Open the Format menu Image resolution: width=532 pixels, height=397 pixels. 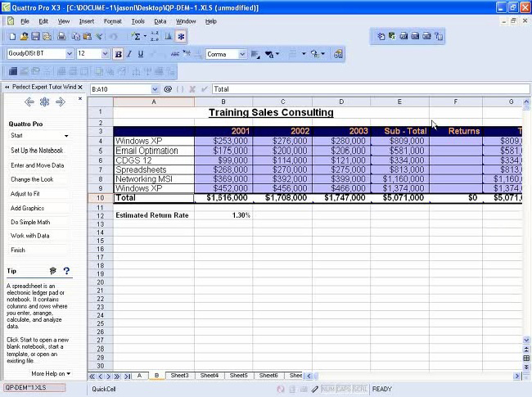coord(113,21)
